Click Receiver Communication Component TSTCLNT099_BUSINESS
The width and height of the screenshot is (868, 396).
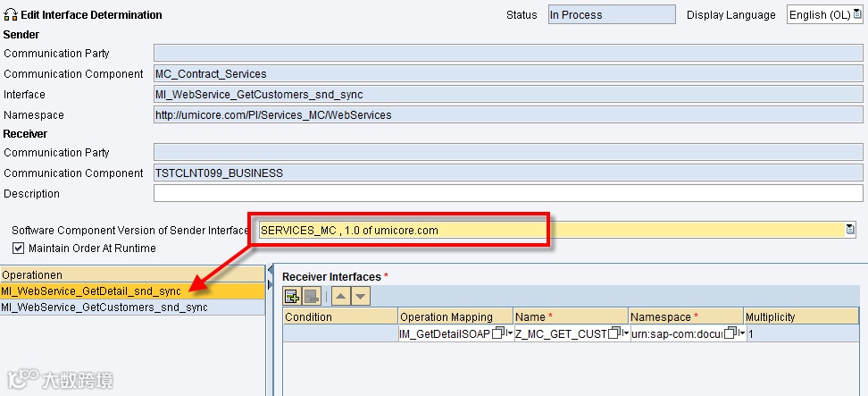(508, 173)
